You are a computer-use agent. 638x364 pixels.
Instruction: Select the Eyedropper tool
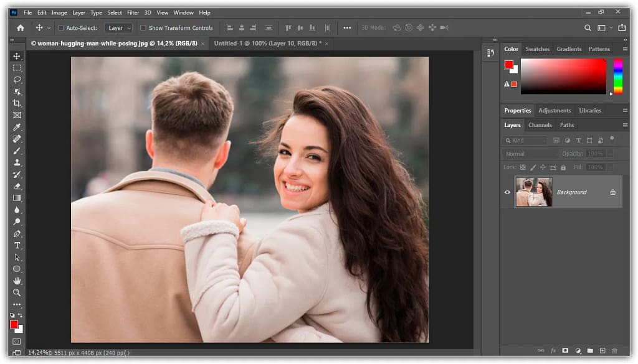tap(17, 127)
